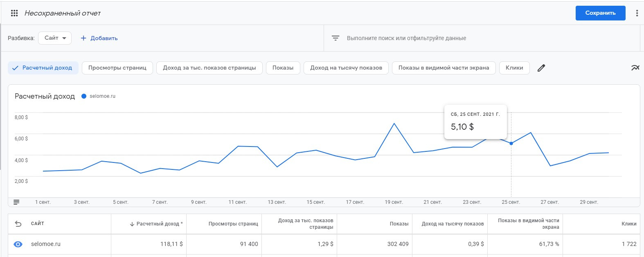This screenshot has width=644, height=257.
Task: Open the apps grid menu icon
Action: [x=14, y=13]
